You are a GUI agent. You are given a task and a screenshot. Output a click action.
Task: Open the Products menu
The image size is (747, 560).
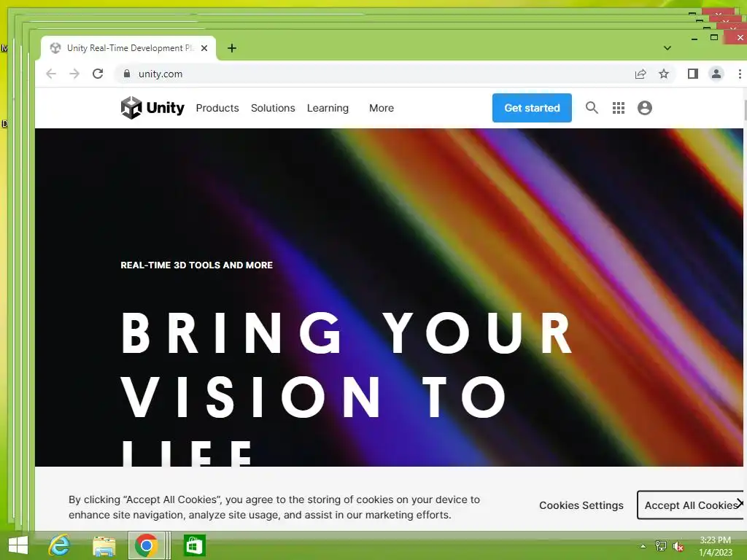[x=217, y=108]
